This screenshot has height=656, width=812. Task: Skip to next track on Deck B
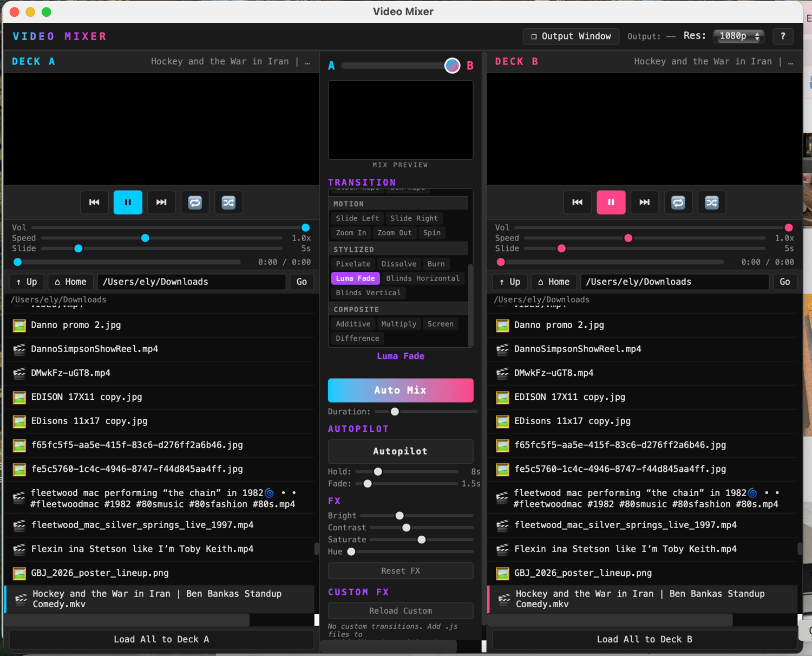(x=645, y=202)
